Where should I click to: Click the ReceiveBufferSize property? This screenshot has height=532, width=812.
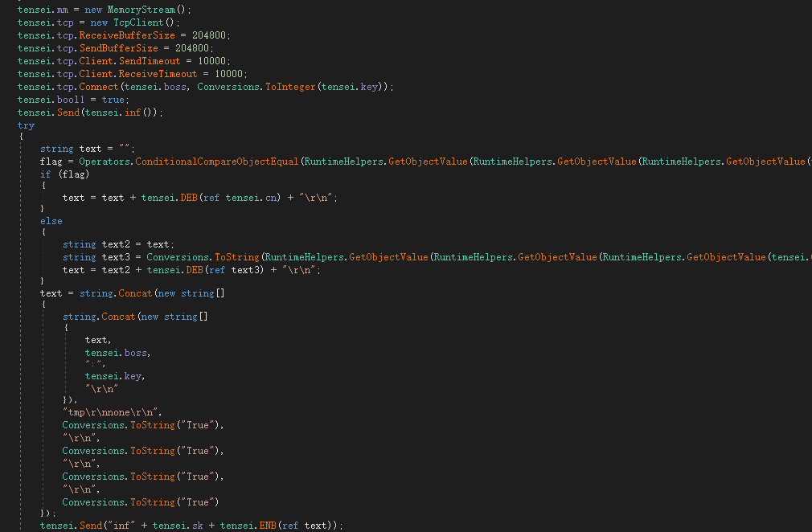pyautogui.click(x=121, y=35)
